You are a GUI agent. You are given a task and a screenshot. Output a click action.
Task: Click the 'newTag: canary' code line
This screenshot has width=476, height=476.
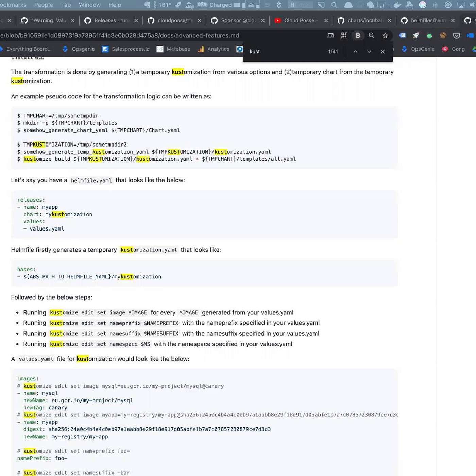(45, 408)
